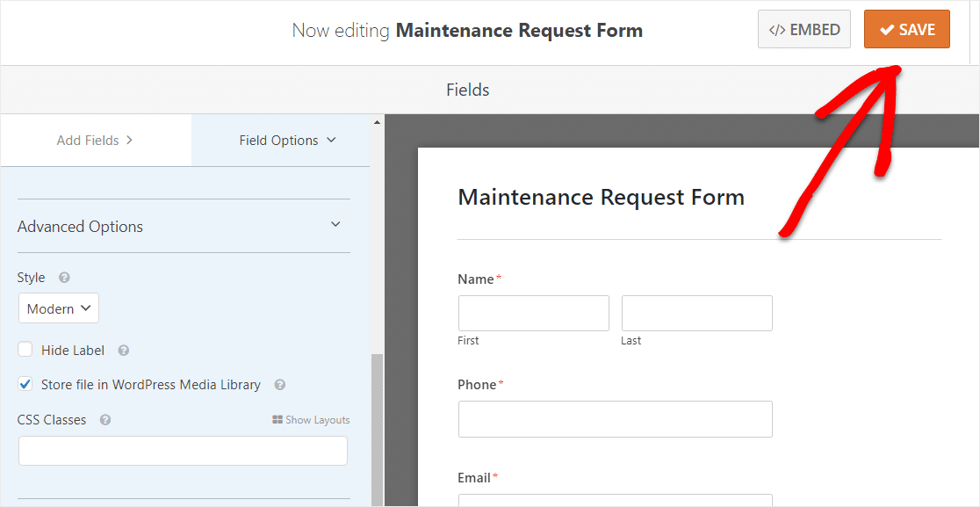
Task: Enable the Hide Label checkbox
Action: tap(25, 350)
